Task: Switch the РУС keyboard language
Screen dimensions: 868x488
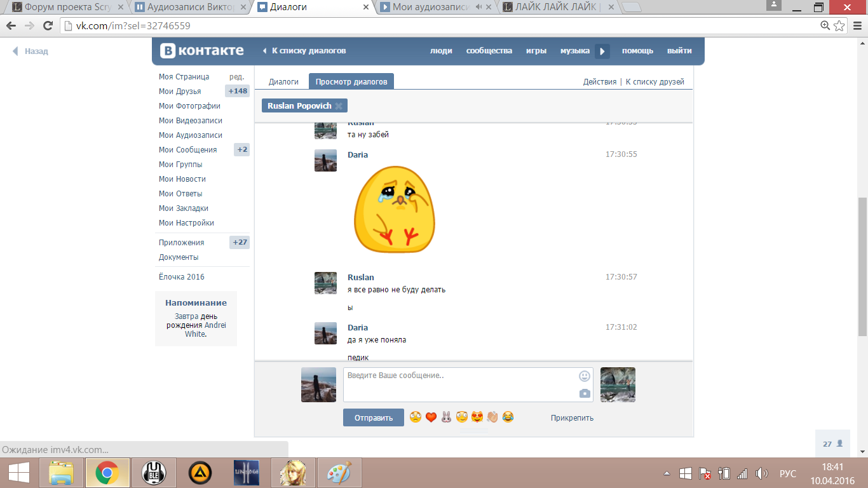Action: 788,473
